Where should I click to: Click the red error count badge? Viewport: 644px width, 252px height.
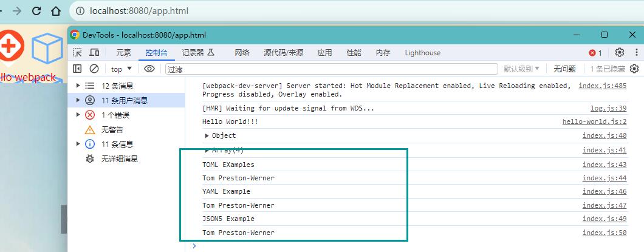[x=595, y=53]
